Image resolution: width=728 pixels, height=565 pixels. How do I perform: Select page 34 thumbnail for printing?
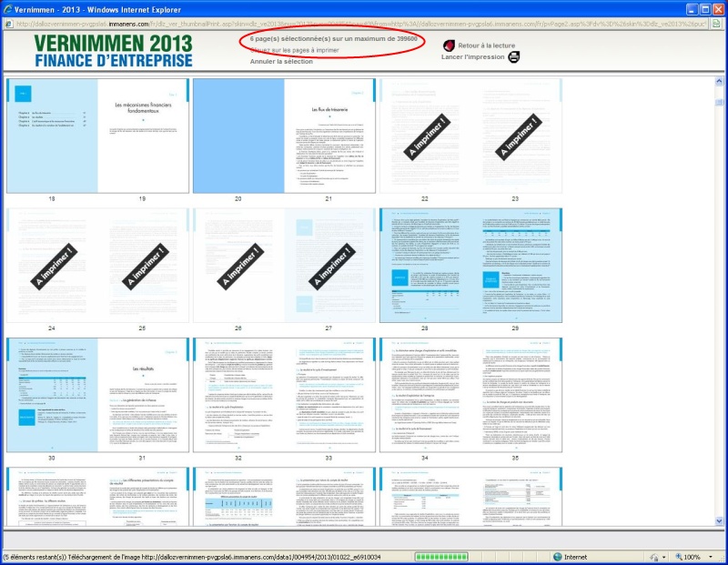point(425,395)
